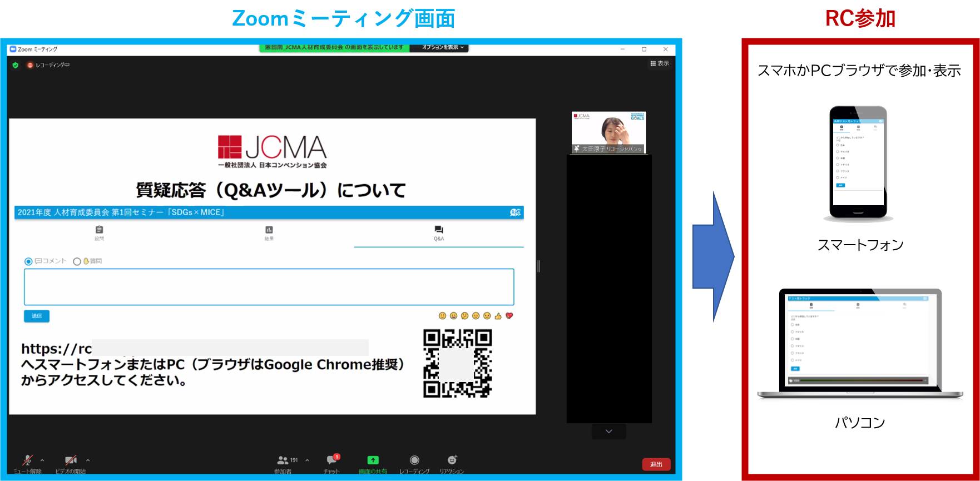This screenshot has width=980, height=481.
Task: Close the Zoom meeting window
Action: tap(666, 49)
